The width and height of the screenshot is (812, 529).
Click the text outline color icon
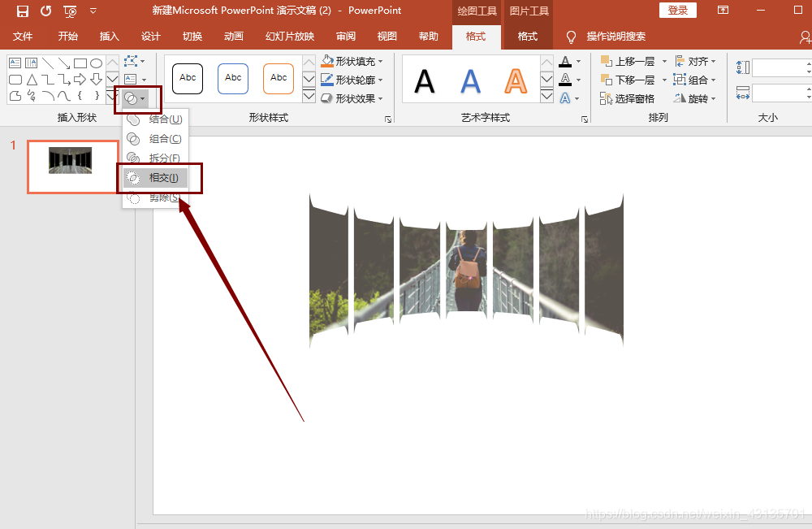click(565, 80)
